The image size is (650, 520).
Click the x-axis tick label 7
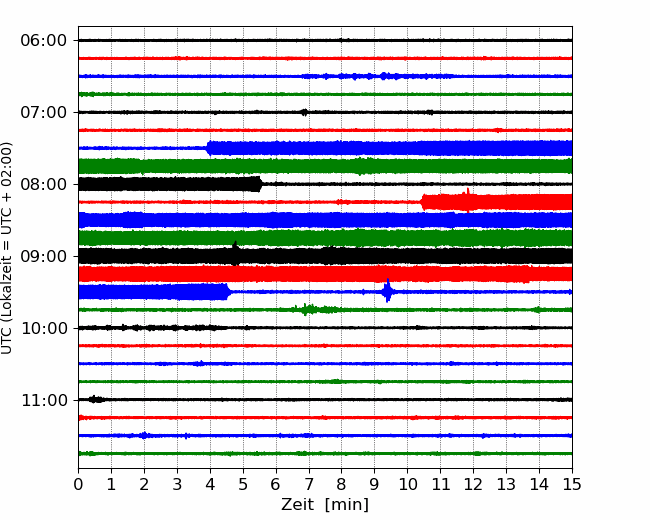[309, 484]
